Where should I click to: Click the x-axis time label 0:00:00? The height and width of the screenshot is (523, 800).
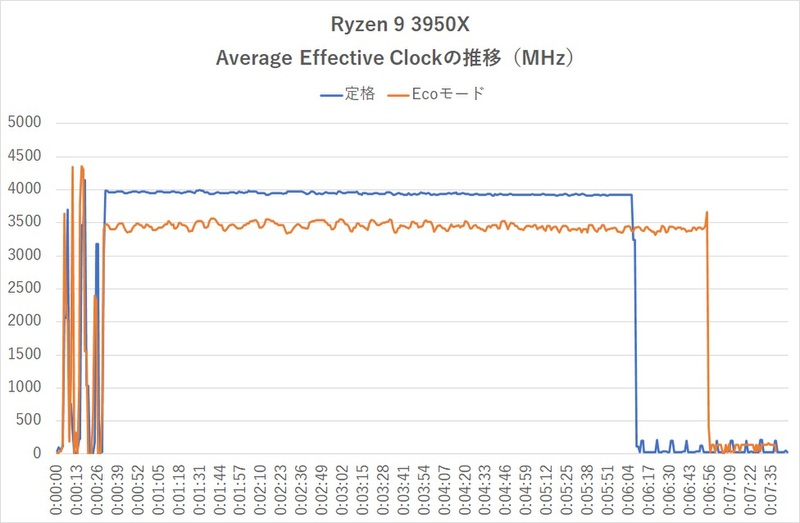[56, 490]
